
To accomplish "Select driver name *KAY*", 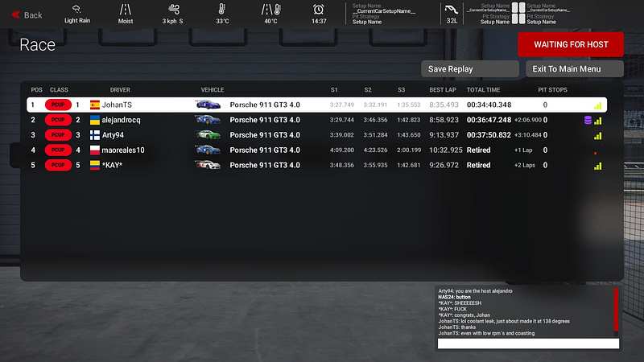I will 112,165.
